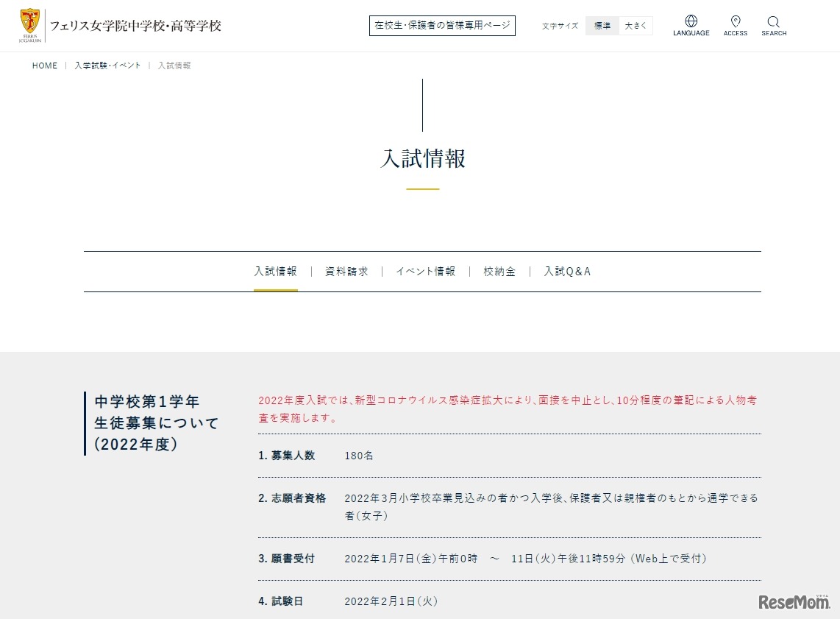Click the 2022年3月小学校卒業見込み description text
Image resolution: width=840 pixels, height=619 pixels.
tap(551, 507)
